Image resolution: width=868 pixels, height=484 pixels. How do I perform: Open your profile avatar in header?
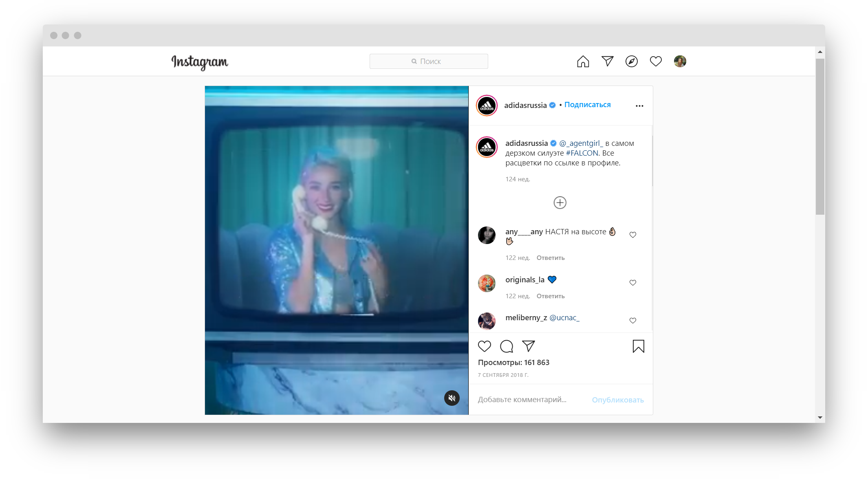(x=680, y=61)
